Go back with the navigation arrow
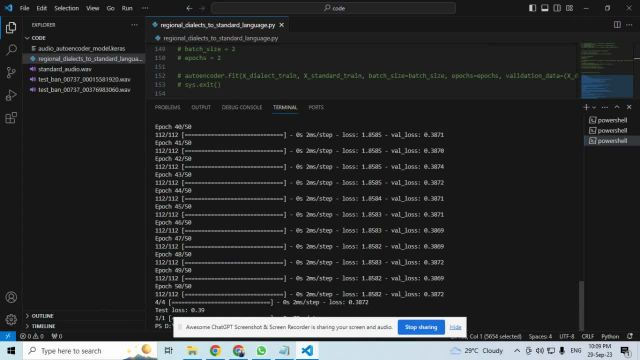This screenshot has width=640, height=360. [189, 8]
